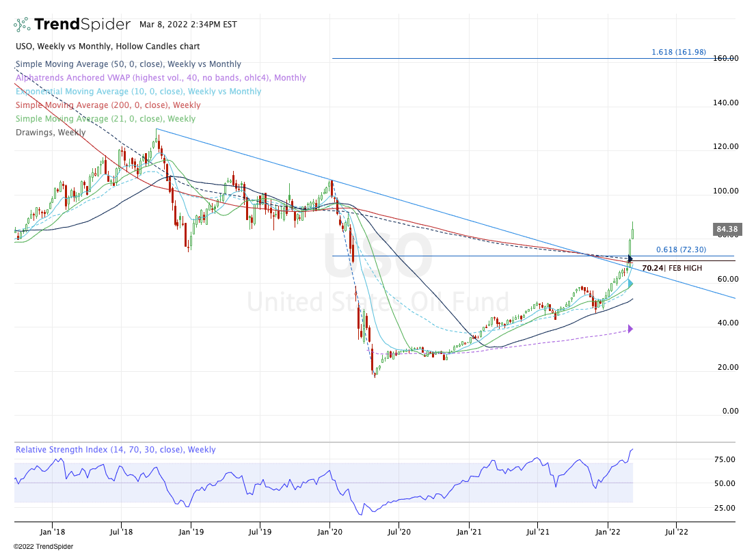Click the RSI 50.00 axis label
This screenshot has width=756, height=553.
725,483
